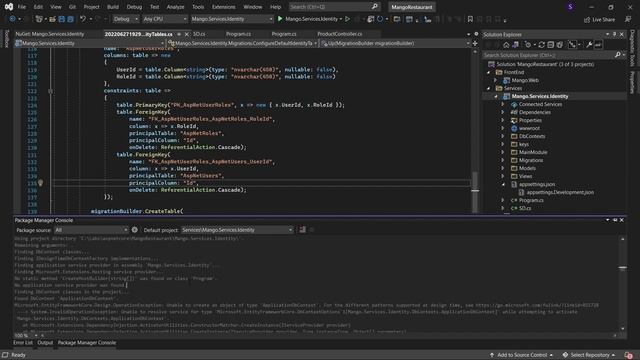Viewport: 640px width, 360px height.
Task: Click the Pending Changes Filter icon
Action: (528, 45)
